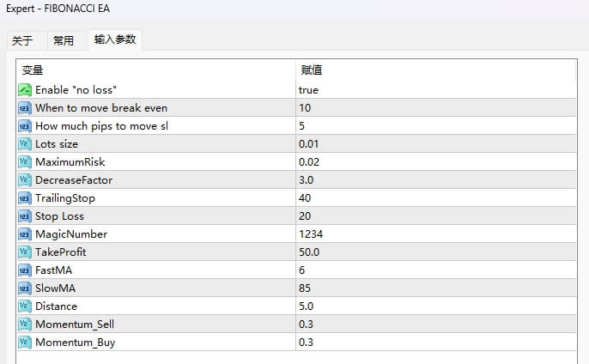Click the 变量 column header
The height and width of the screenshot is (364, 589).
(33, 70)
